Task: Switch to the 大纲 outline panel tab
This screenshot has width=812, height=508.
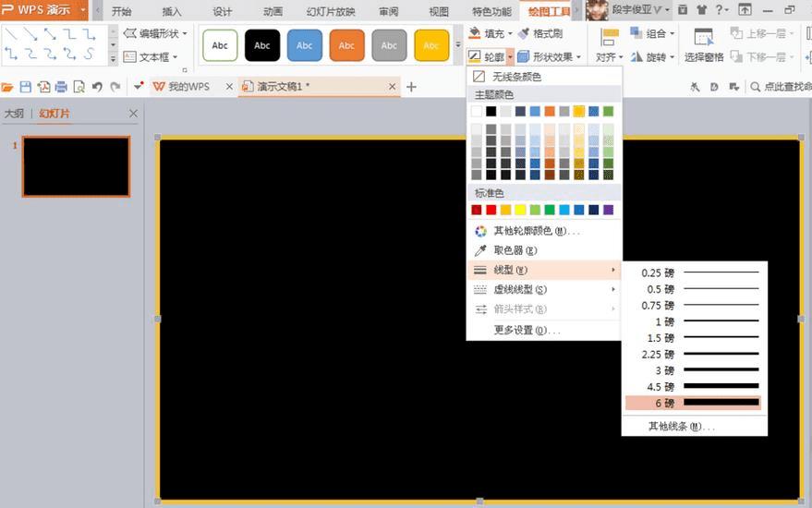Action: [14, 114]
